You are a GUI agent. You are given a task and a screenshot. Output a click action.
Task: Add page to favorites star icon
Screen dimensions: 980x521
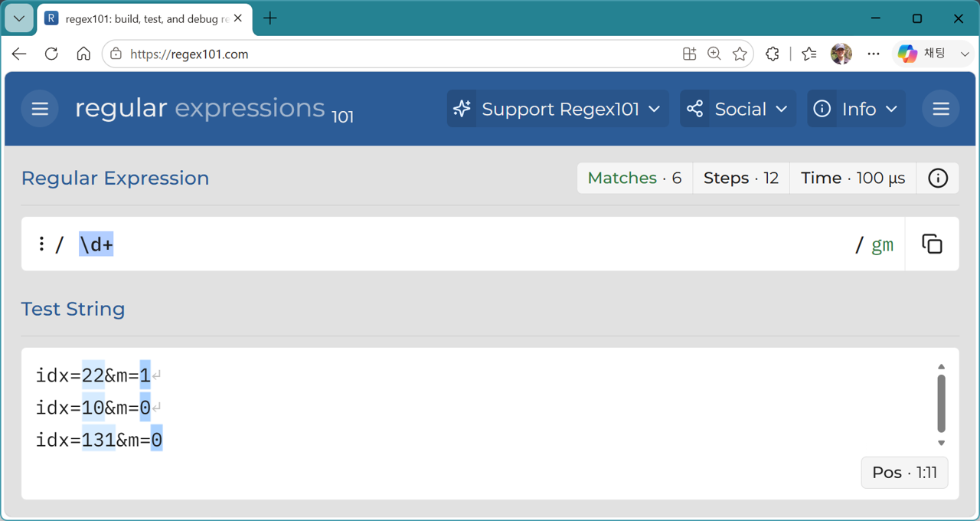[x=740, y=54]
